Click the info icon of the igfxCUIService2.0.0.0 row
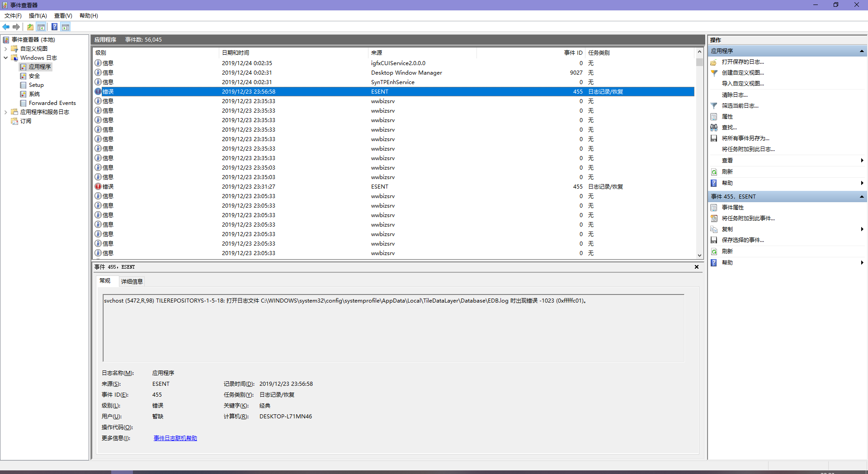Viewport: 868px width, 474px height. point(98,63)
